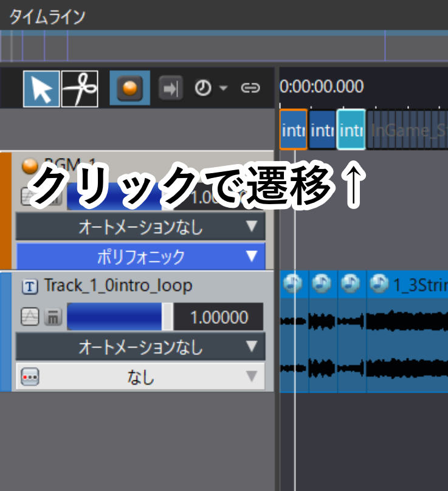Viewport: 448px width, 491px height.
Task: Click the Track_1 volume value 1.00000
Action: point(219,317)
